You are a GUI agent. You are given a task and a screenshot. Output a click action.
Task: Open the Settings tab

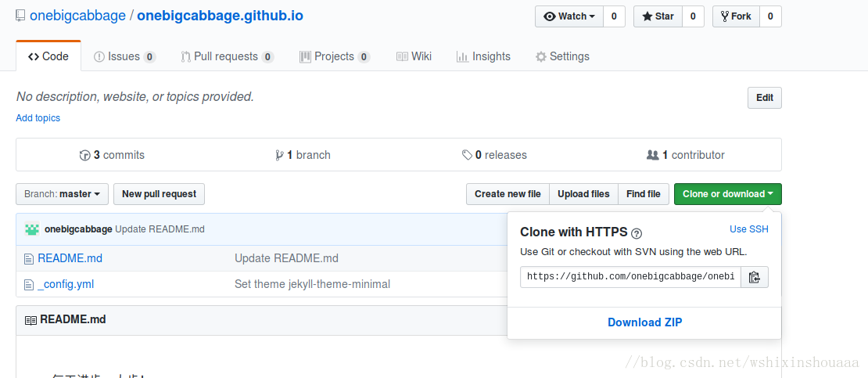pos(562,56)
